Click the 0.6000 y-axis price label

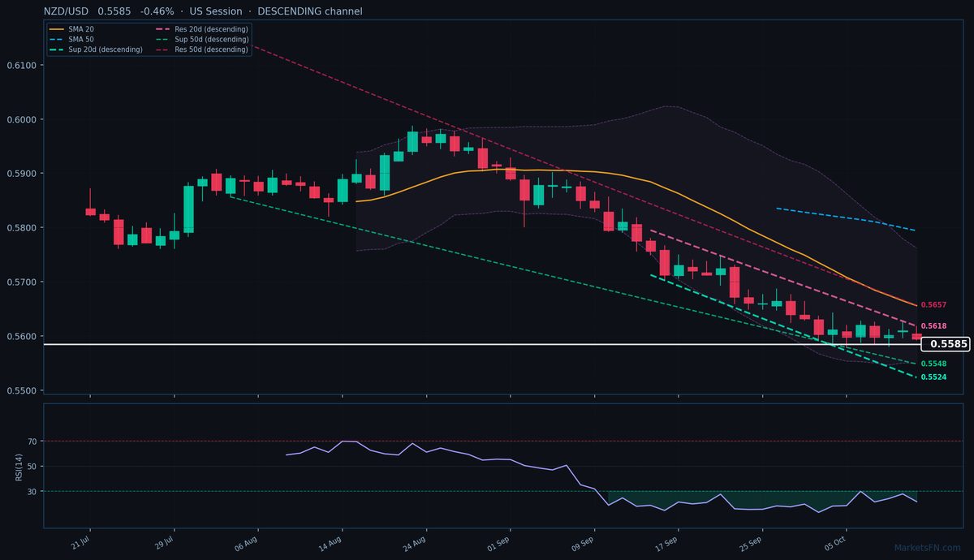[x=20, y=119]
